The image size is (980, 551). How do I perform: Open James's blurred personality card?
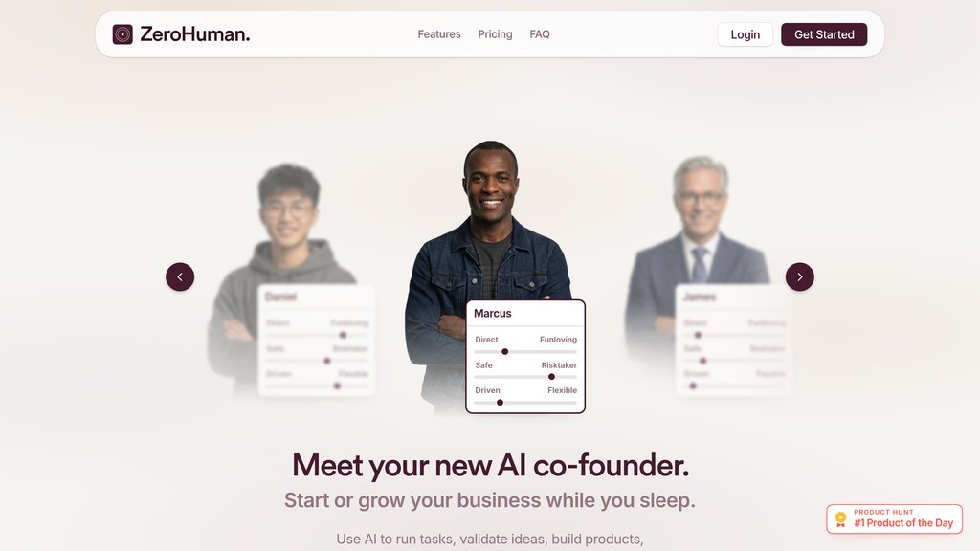click(x=734, y=341)
